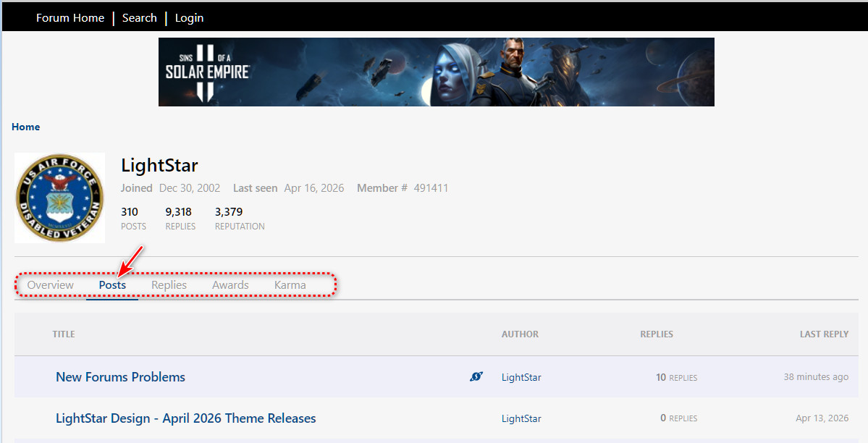Click the Login link
The height and width of the screenshot is (443, 868).
click(189, 18)
